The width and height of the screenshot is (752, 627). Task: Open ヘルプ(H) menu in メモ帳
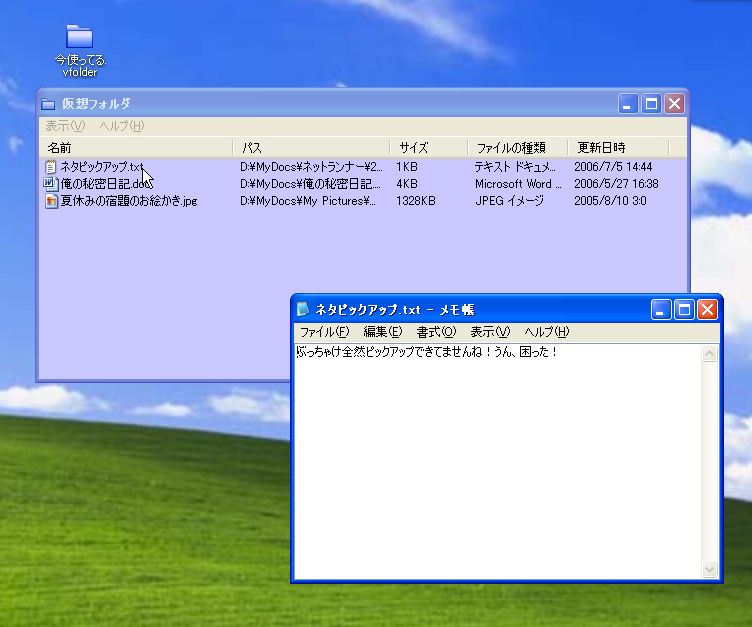(546, 332)
